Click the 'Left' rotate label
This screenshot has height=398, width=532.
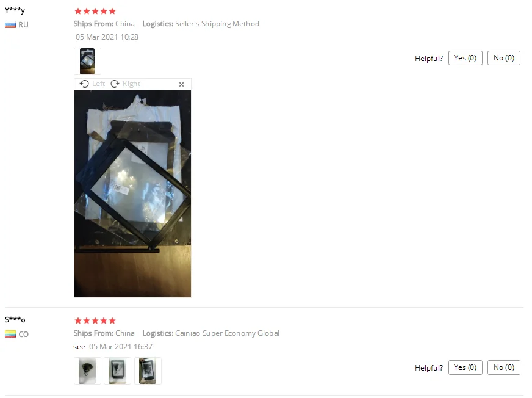tap(98, 84)
